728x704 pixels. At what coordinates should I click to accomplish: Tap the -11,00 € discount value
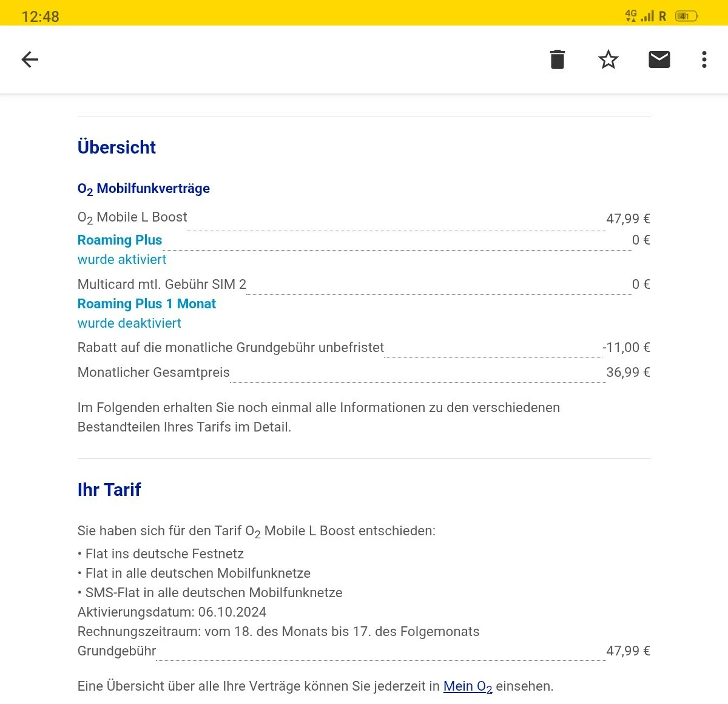(x=626, y=347)
